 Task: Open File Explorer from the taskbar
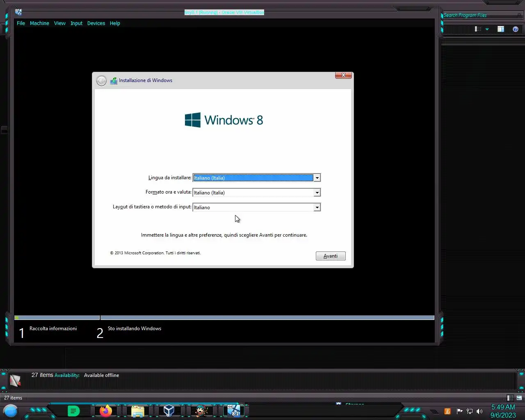[138, 411]
